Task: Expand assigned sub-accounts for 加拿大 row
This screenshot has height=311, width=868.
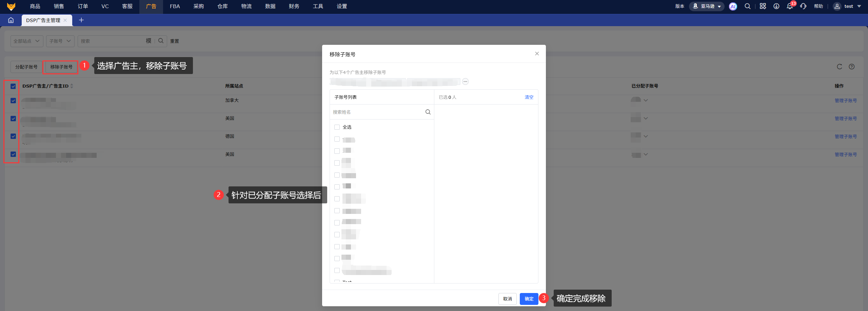Action: pyautogui.click(x=646, y=100)
